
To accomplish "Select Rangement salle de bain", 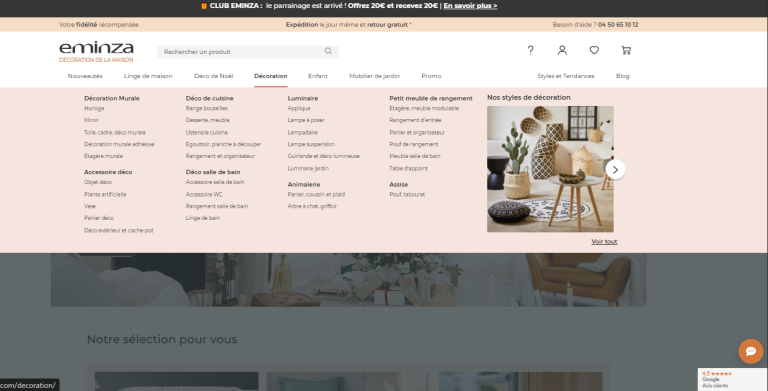I will [x=217, y=206].
